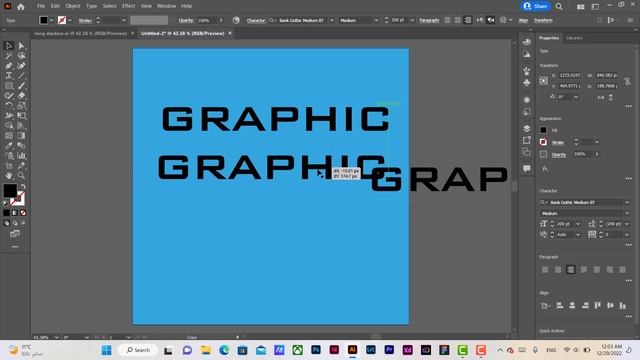Toggle constrain width and height proportions link
Screen dimensions: 640x360
[x=627, y=81]
